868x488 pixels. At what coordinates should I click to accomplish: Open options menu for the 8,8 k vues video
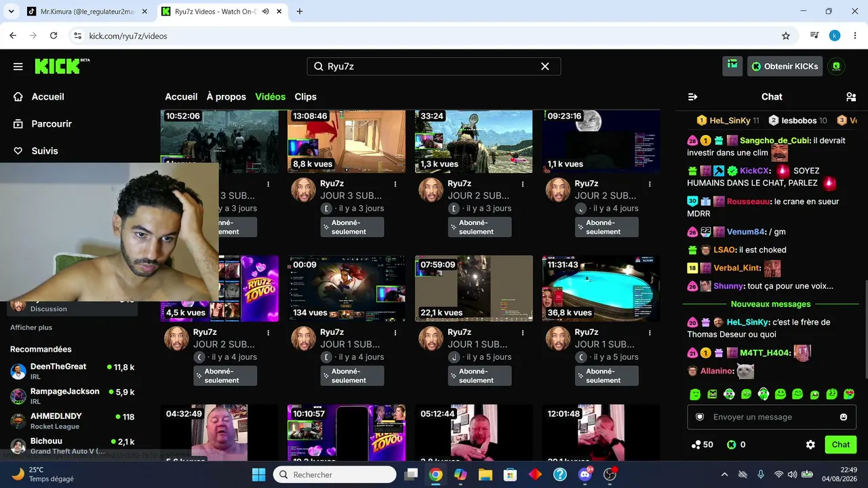coord(395,184)
